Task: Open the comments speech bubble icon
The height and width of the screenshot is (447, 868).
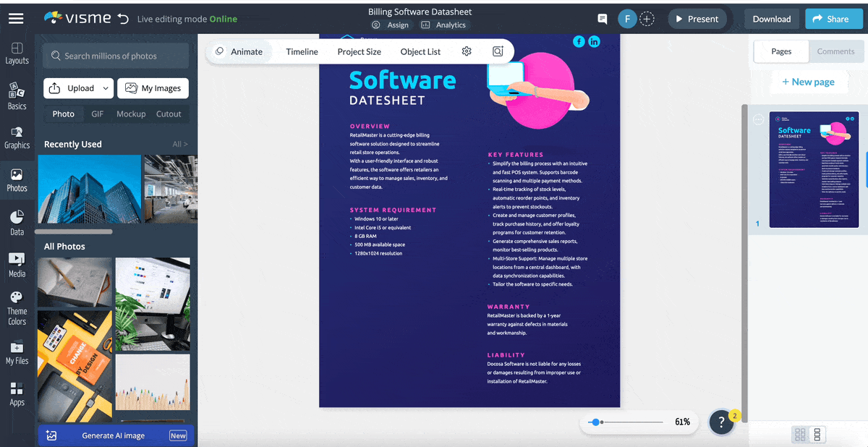Action: pos(602,19)
